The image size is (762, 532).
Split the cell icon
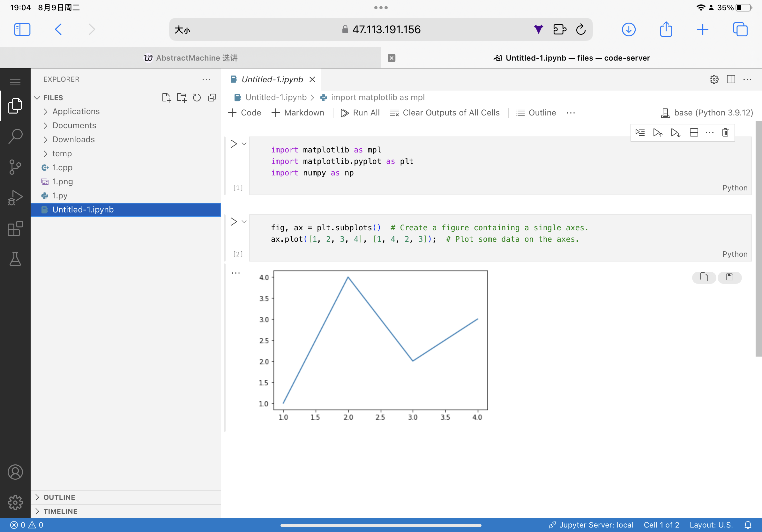point(694,133)
